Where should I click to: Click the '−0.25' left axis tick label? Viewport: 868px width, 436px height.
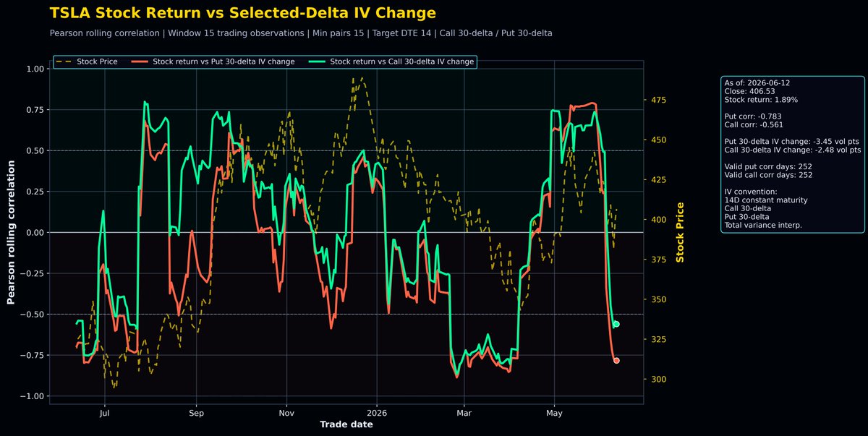click(x=32, y=273)
